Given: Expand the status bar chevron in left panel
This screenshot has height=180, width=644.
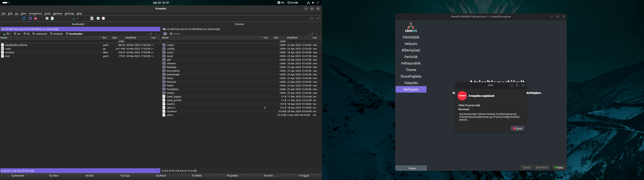Looking at the screenshot, I should click(158, 171).
